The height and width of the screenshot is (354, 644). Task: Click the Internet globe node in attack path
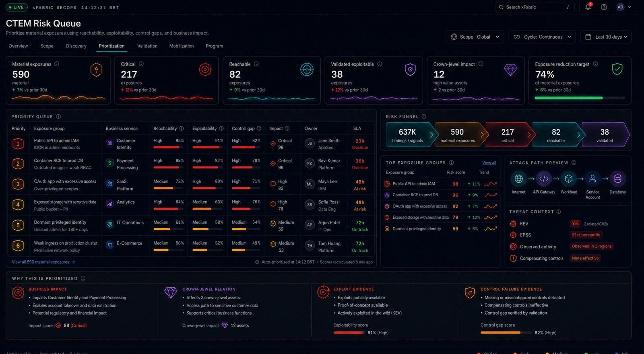tap(518, 179)
